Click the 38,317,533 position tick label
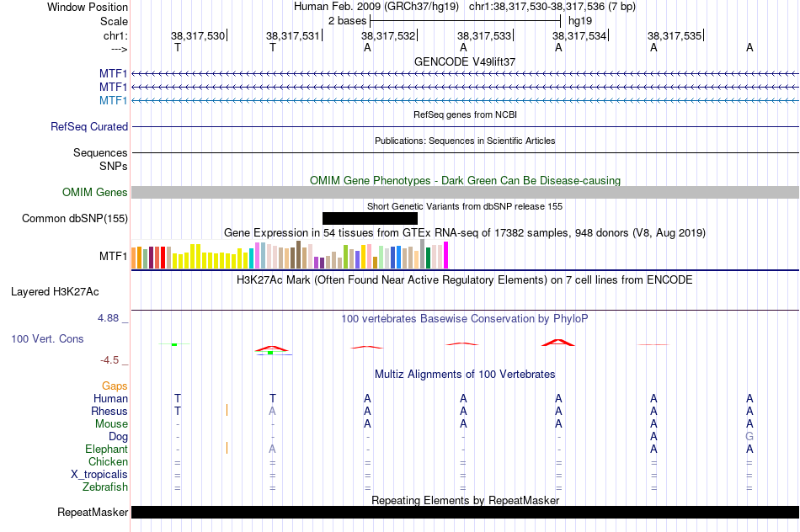Image resolution: width=800 pixels, height=532 pixels. (483, 35)
